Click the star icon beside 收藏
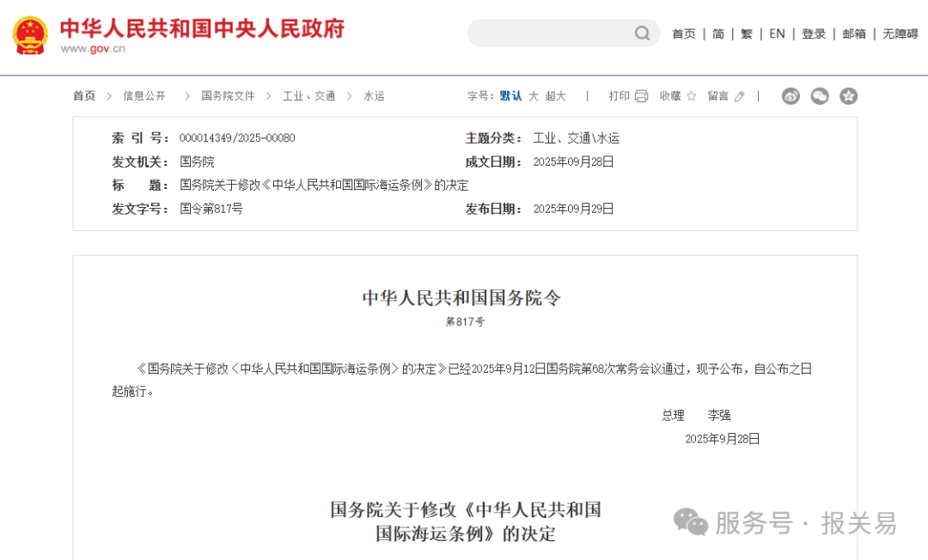928x560 pixels. [x=691, y=96]
